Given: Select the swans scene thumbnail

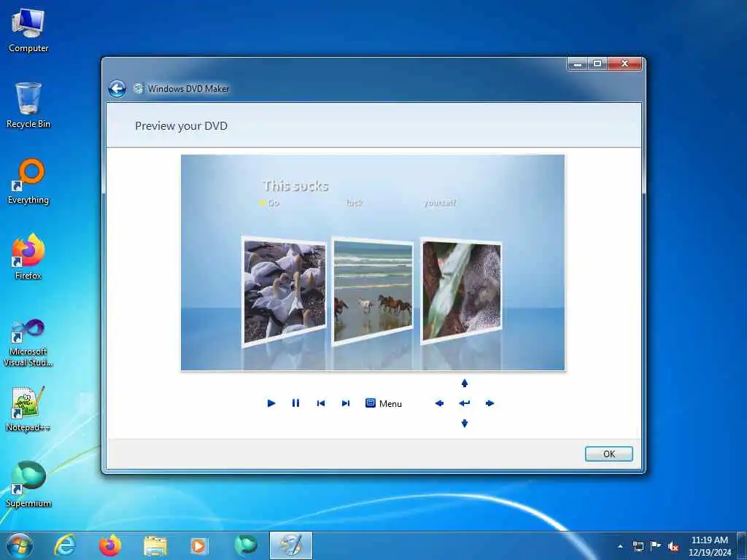Looking at the screenshot, I should 285,292.
